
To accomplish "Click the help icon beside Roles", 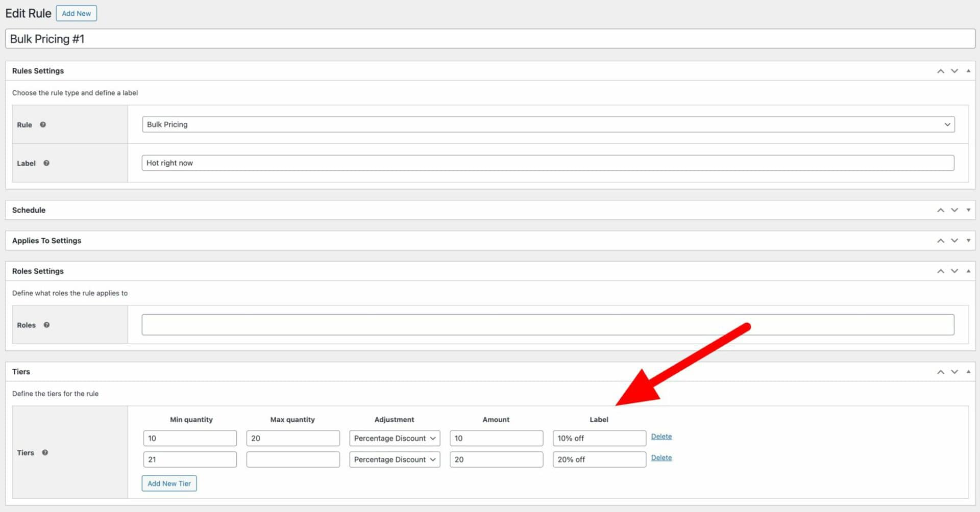I will coord(46,325).
